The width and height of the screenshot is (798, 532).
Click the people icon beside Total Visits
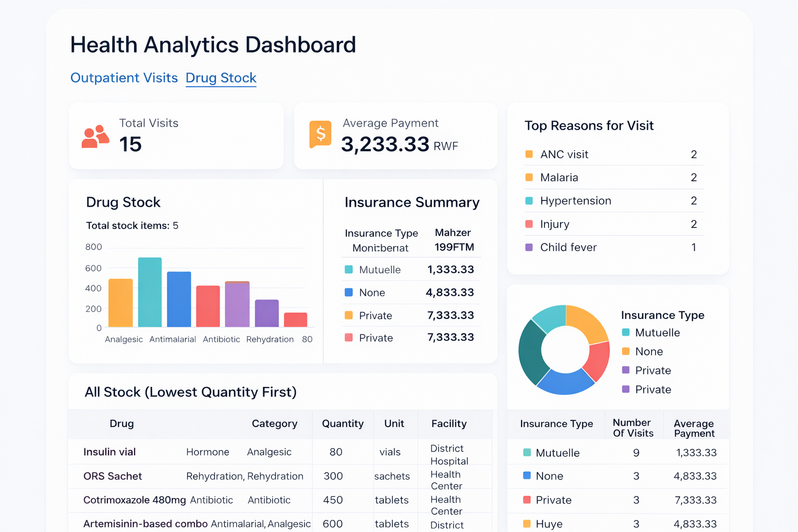(x=95, y=136)
